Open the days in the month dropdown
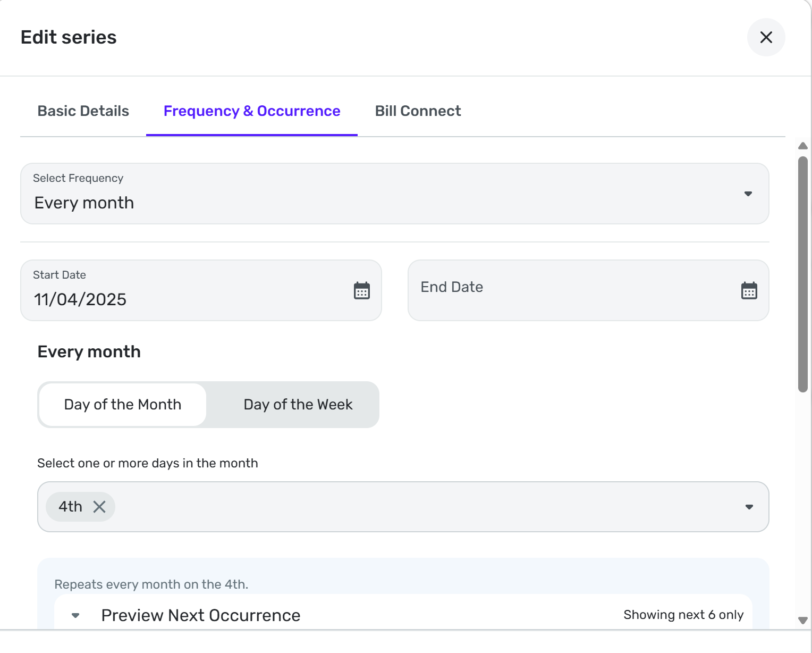This screenshot has height=653, width=812. point(749,507)
